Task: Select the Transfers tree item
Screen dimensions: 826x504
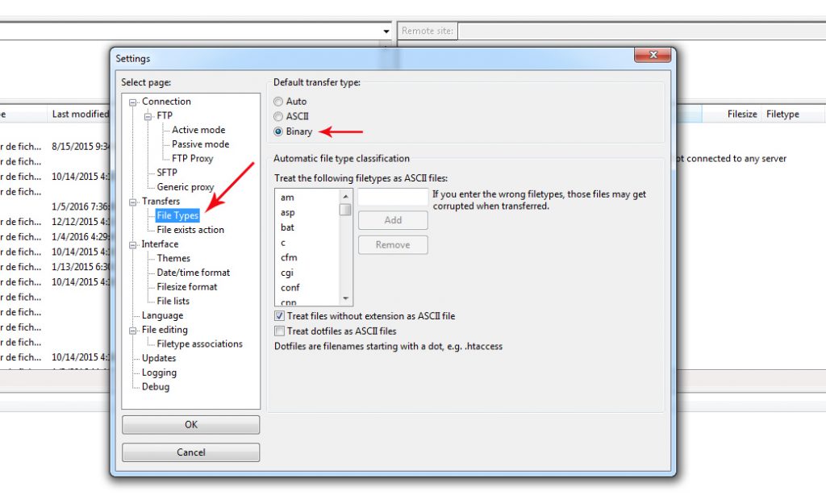Action: pos(161,201)
